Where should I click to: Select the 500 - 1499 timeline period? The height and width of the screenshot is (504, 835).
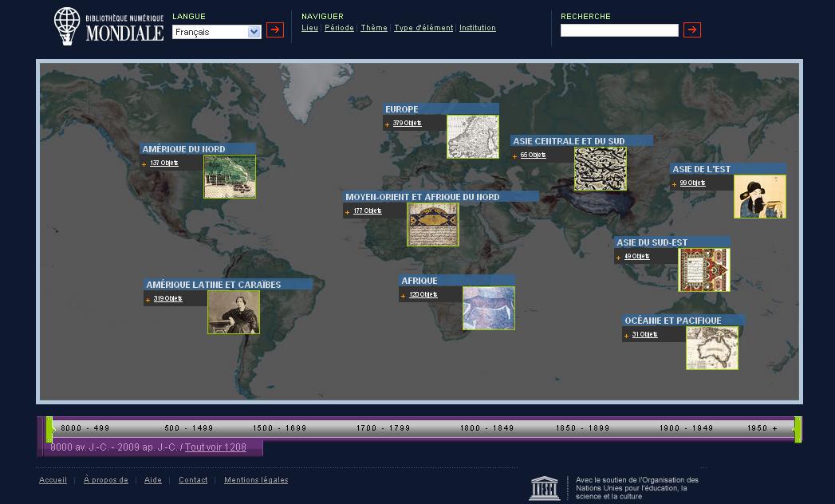(188, 427)
